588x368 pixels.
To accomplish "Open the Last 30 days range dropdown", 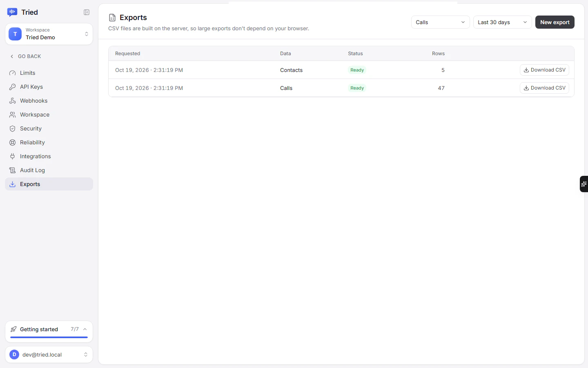I will [502, 22].
